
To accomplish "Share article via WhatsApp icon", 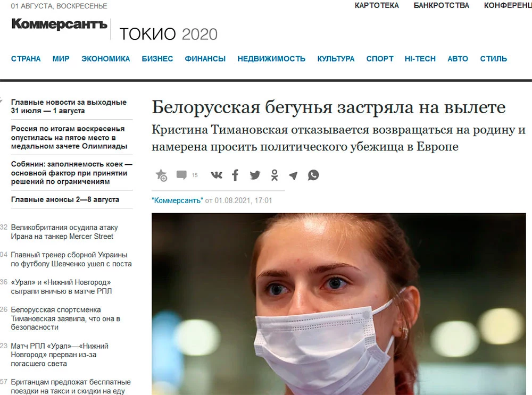I will pos(313,175).
